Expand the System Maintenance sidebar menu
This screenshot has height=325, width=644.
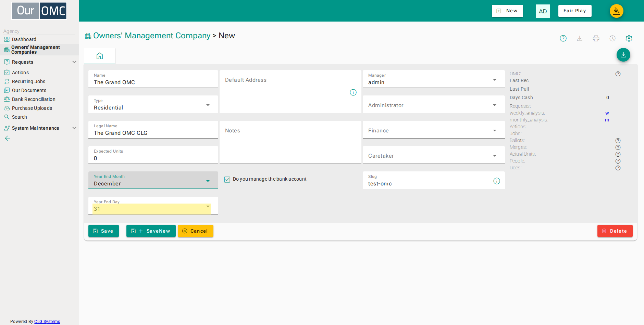(39, 128)
